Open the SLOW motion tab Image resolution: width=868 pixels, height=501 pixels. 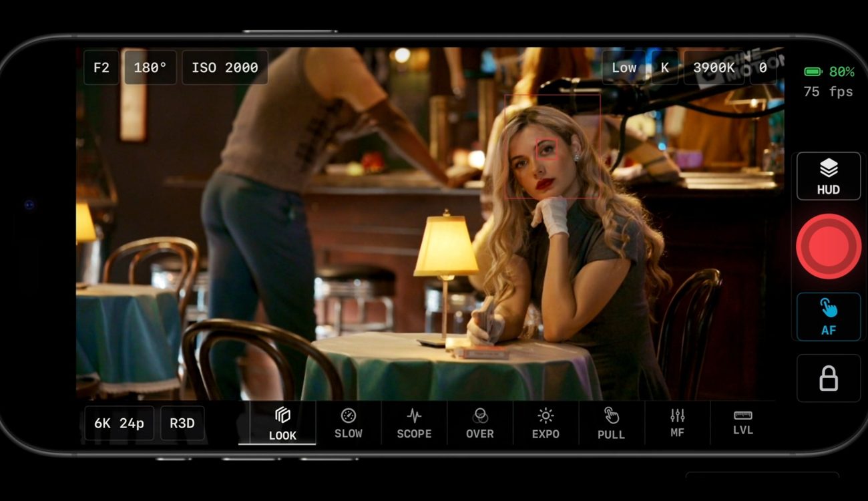tap(349, 424)
